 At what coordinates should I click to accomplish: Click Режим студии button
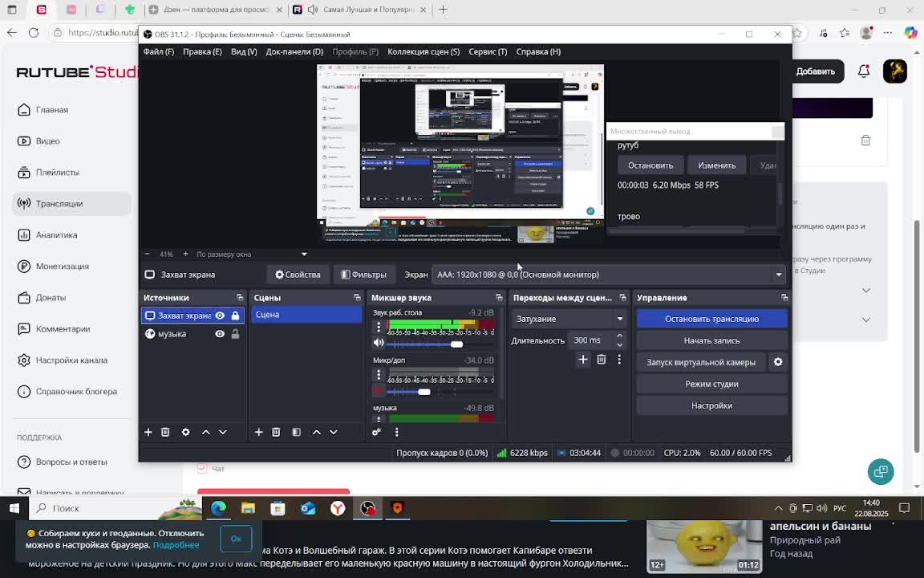[712, 384]
